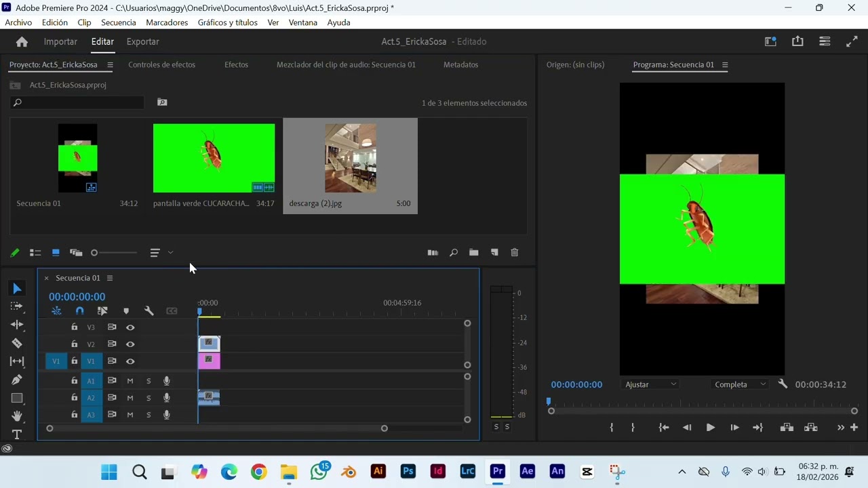Viewport: 868px width, 488px height.
Task: Open the Secuencia menu
Action: (119, 22)
